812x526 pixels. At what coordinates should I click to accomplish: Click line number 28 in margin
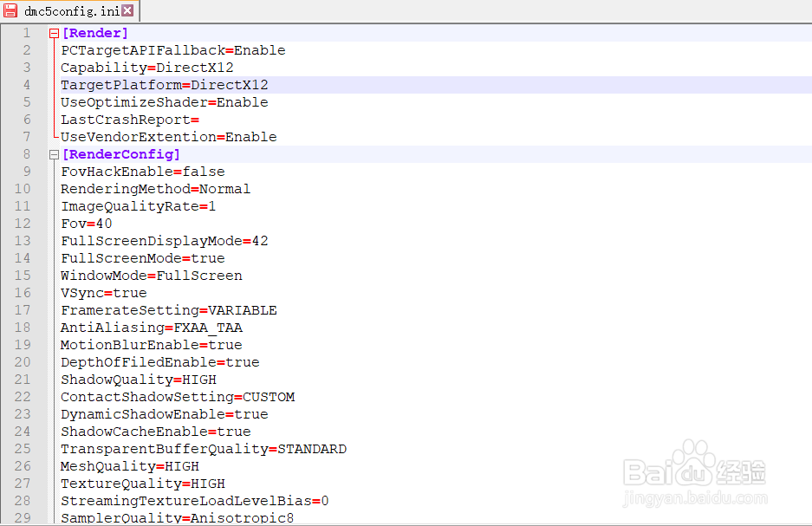pyautogui.click(x=23, y=501)
